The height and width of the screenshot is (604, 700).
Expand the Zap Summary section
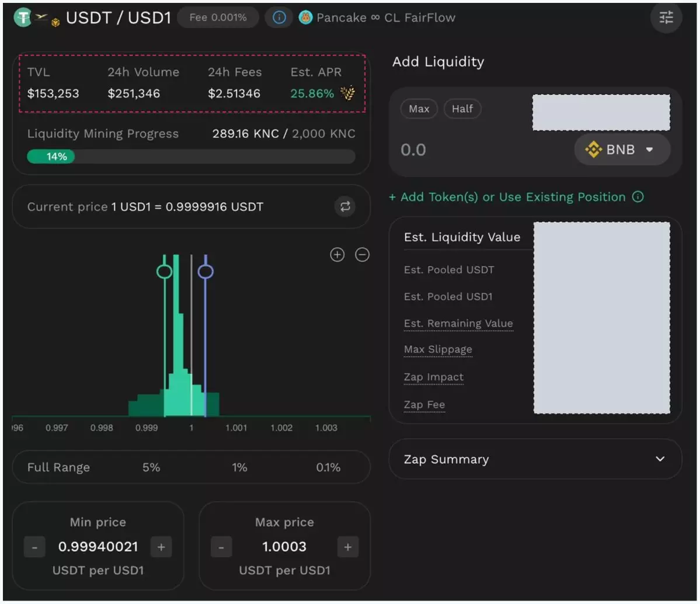[660, 459]
